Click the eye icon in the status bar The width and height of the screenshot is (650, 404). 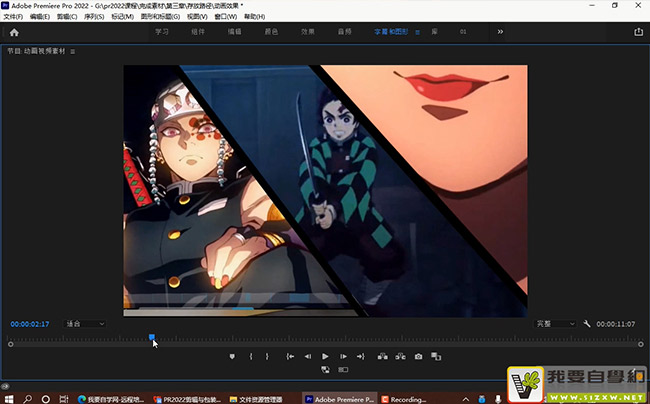[x=5, y=387]
